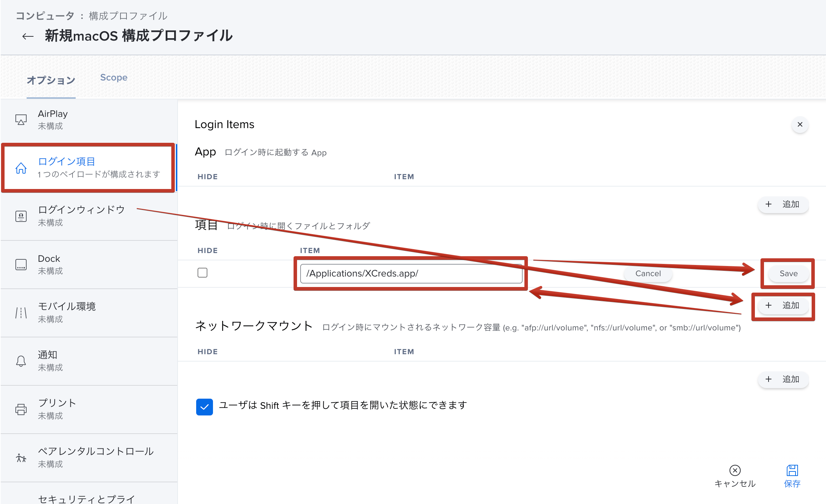Click the bell icon for 通知
The height and width of the screenshot is (504, 826).
click(x=21, y=361)
